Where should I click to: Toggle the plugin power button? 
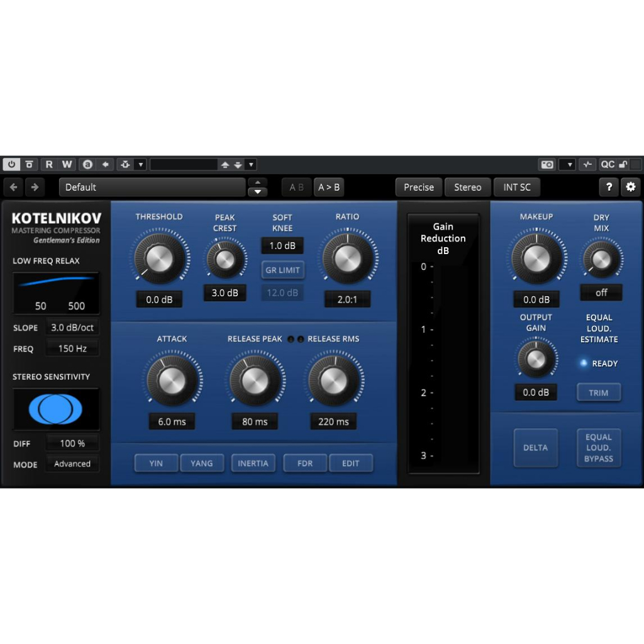pyautogui.click(x=11, y=164)
